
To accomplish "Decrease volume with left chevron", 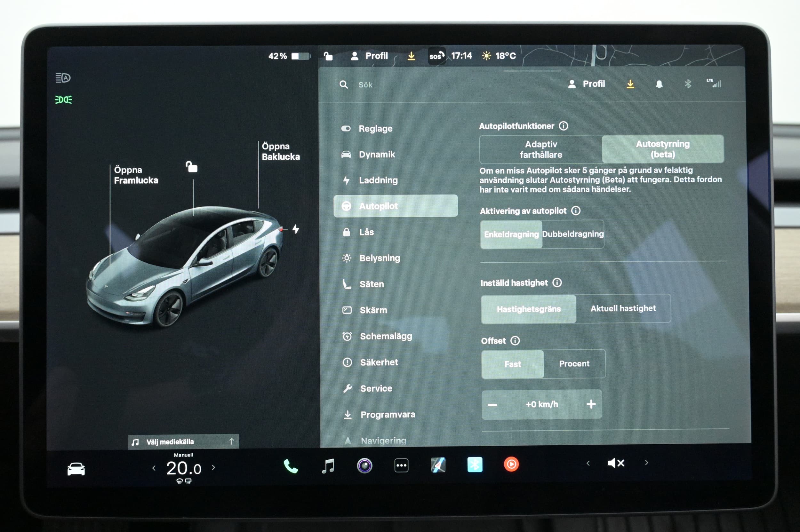I will coord(588,463).
